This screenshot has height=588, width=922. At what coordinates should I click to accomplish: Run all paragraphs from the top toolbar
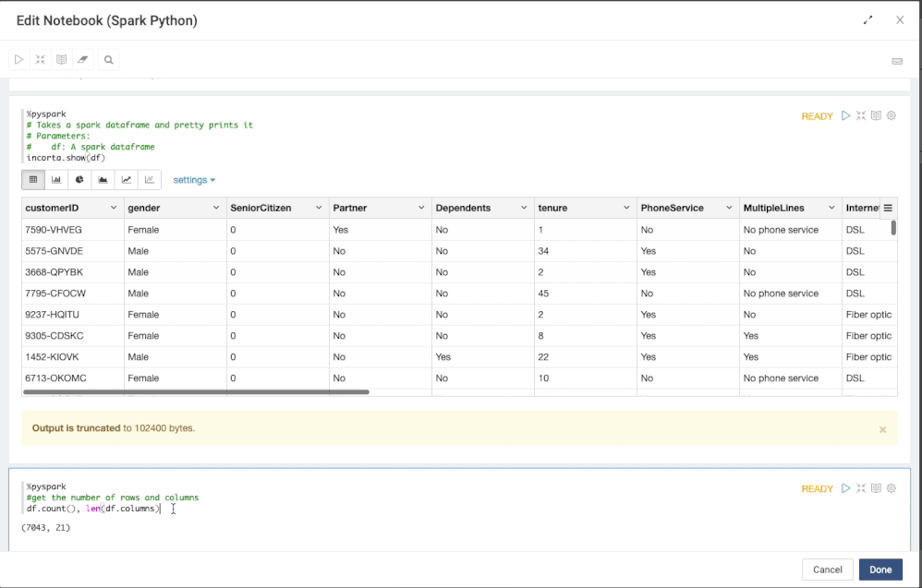18,60
